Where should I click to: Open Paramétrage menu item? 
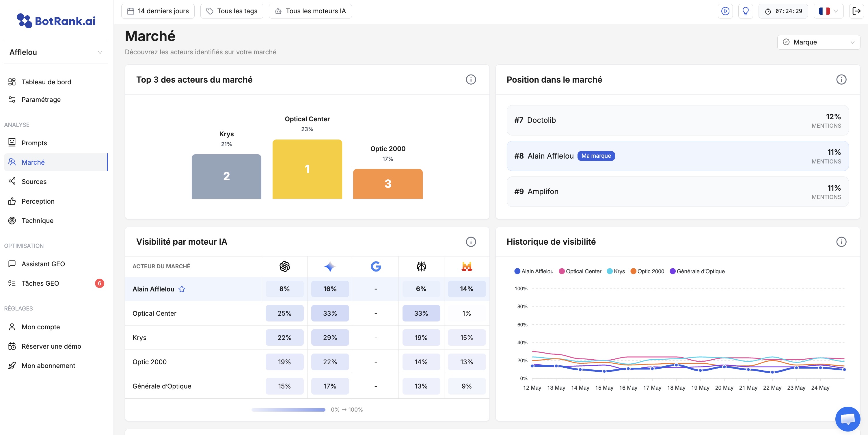pos(56,99)
